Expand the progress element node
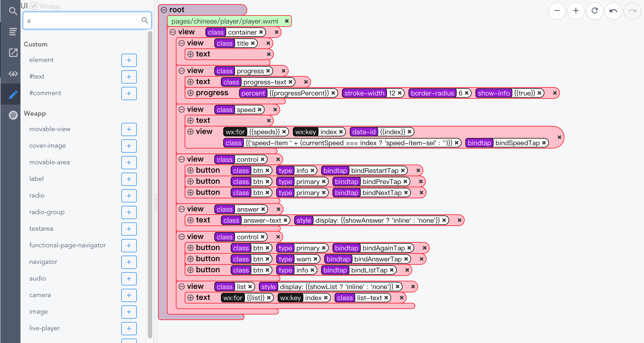The height and width of the screenshot is (343, 644). pyautogui.click(x=190, y=93)
